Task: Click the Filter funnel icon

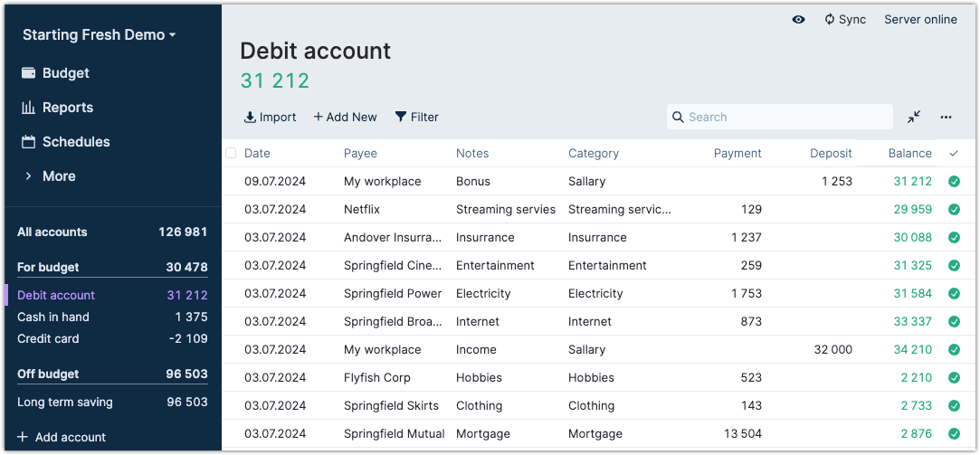Action: point(400,117)
